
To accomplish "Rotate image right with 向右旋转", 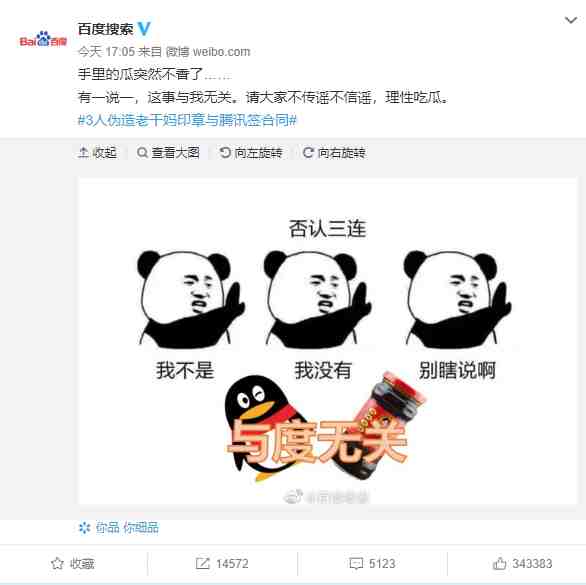I will tap(334, 153).
